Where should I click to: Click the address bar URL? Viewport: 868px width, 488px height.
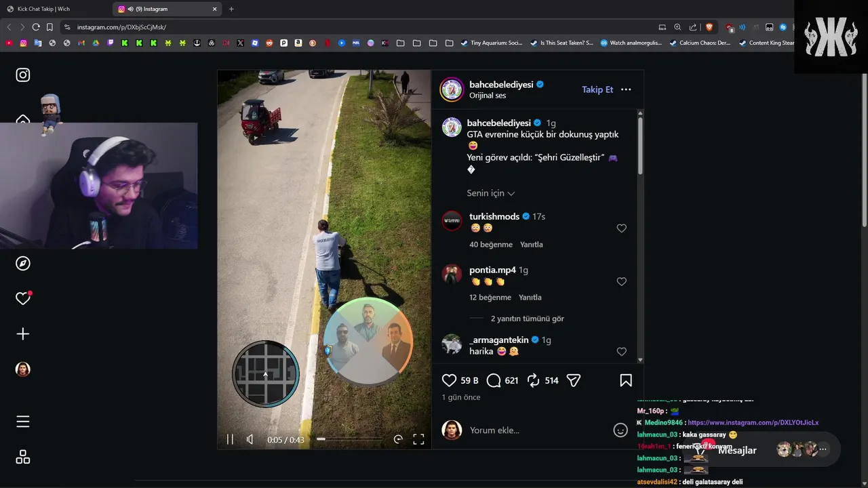point(121,27)
